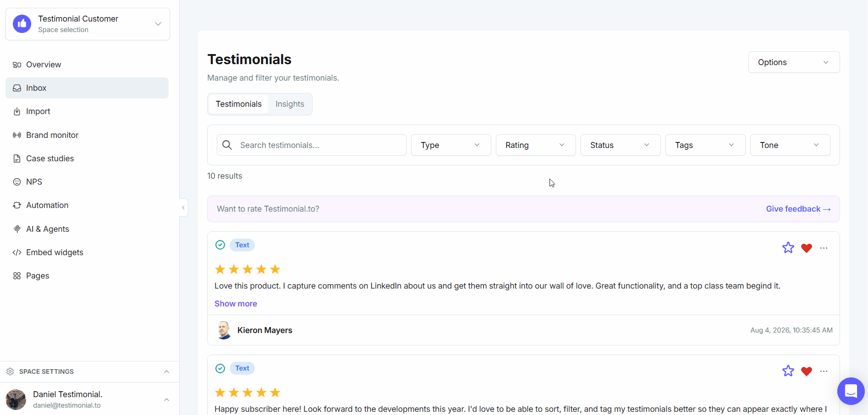The width and height of the screenshot is (868, 415).
Task: Click Show more on the first testimonial
Action: (236, 304)
